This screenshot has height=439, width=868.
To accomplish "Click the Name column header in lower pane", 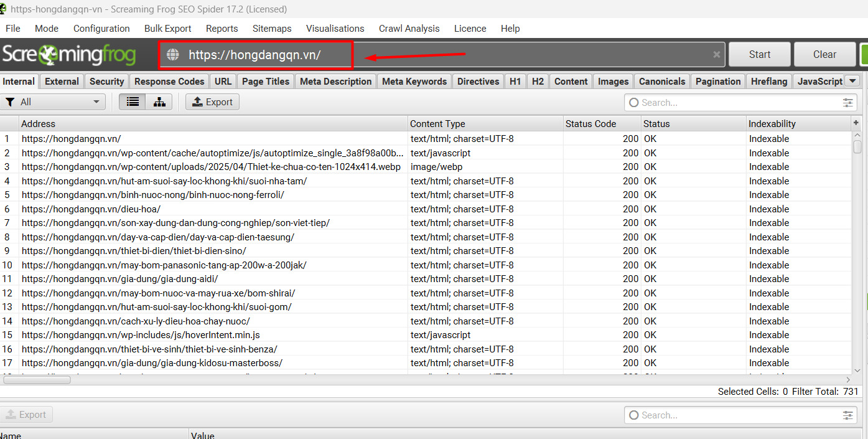I will coord(95,435).
